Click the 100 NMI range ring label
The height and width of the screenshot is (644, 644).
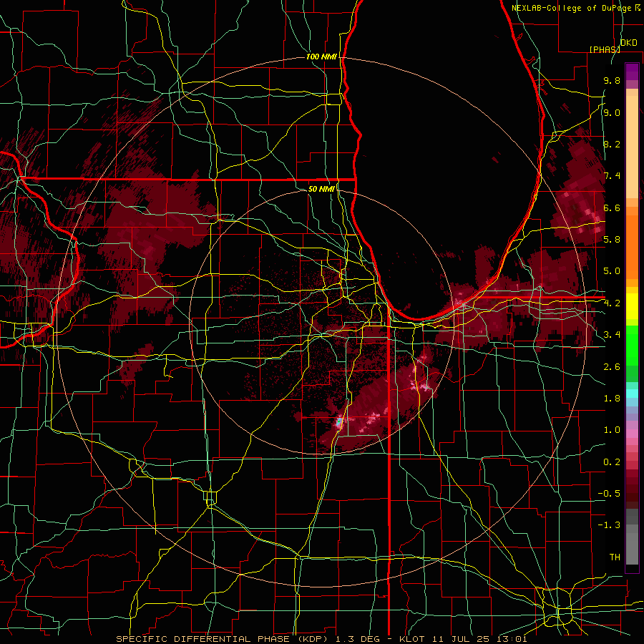point(321,57)
